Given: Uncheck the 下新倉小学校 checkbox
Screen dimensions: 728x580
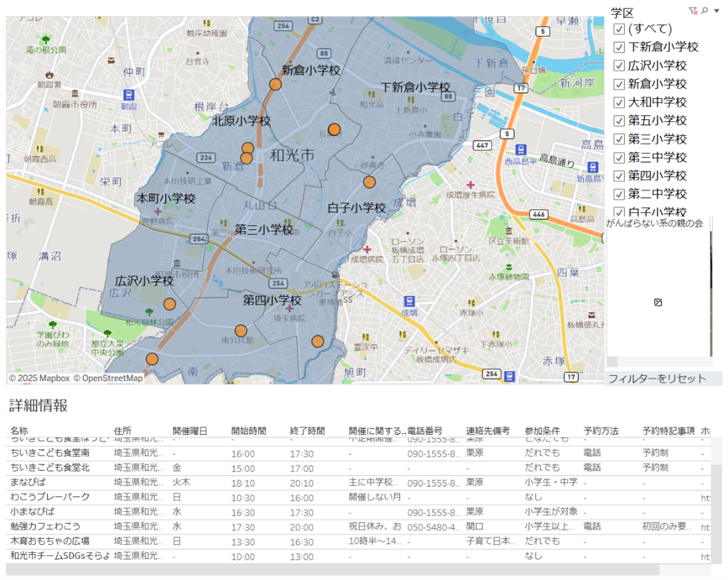Looking at the screenshot, I should (619, 47).
